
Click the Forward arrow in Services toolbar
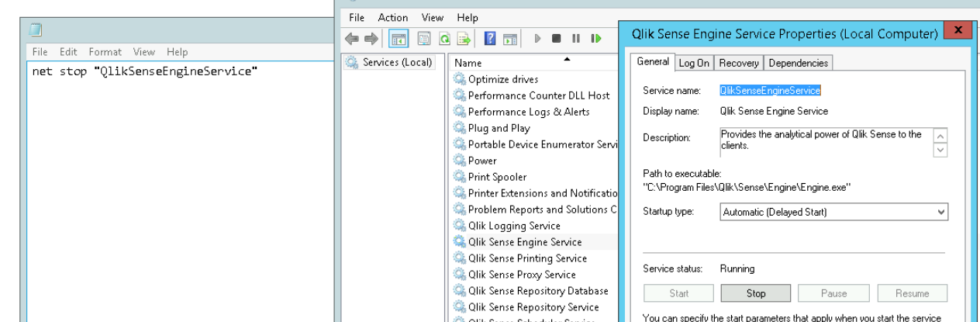pyautogui.click(x=371, y=39)
